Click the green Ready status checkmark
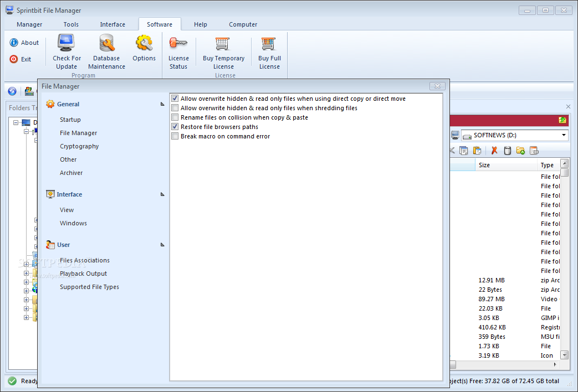 tap(12, 381)
